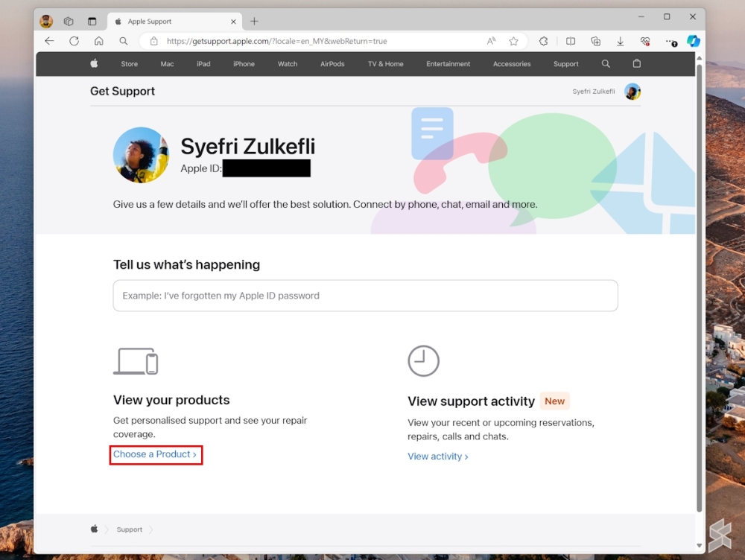The height and width of the screenshot is (560, 745).
Task: Open the Accessories menu
Action: tap(512, 63)
